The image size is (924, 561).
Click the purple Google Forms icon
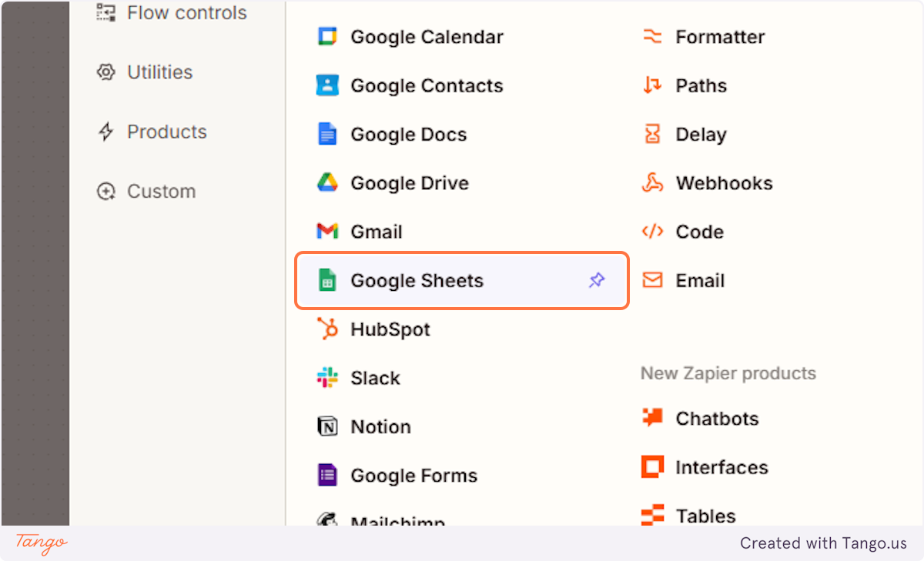coord(327,476)
